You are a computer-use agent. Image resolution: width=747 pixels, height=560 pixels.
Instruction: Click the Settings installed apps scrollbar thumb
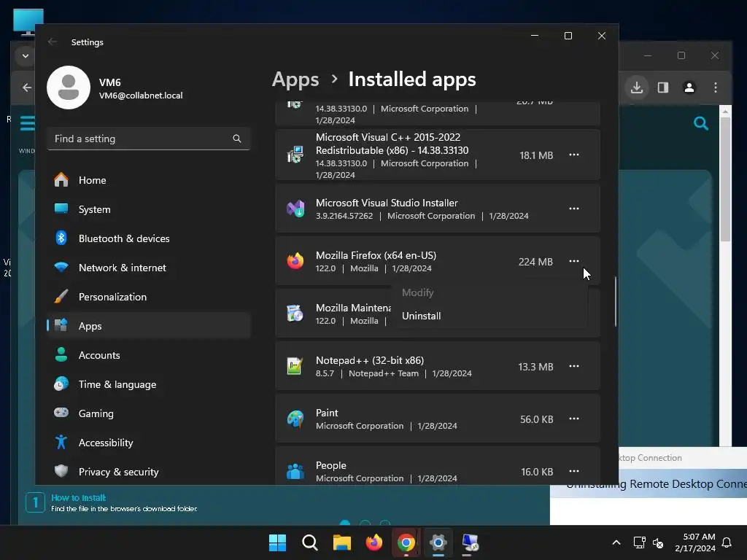(x=616, y=301)
